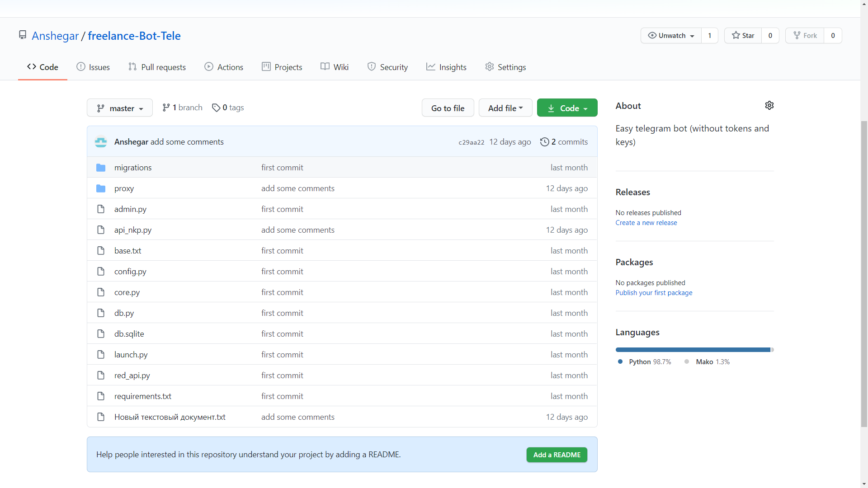Click the watchers count 1
Viewport: 868px width, 488px height.
click(709, 35)
